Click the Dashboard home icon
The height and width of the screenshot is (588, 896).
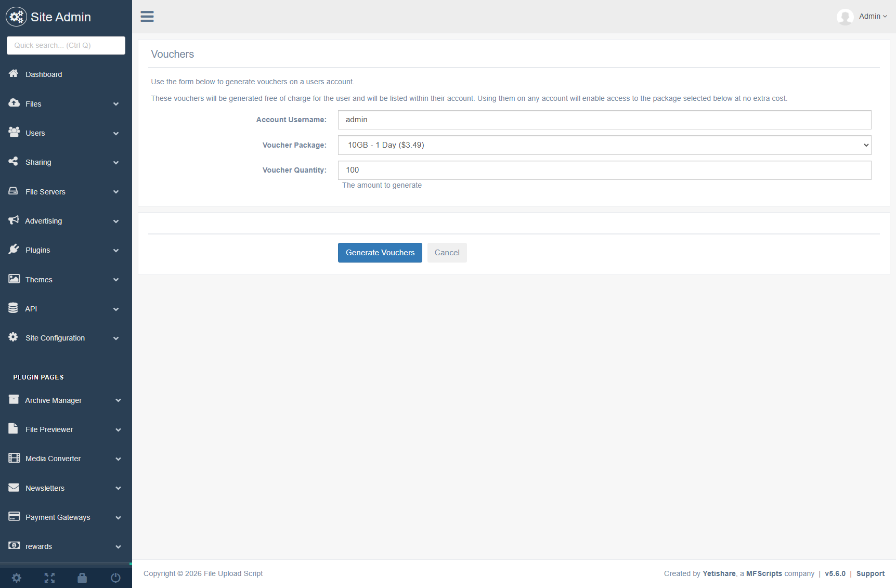14,74
